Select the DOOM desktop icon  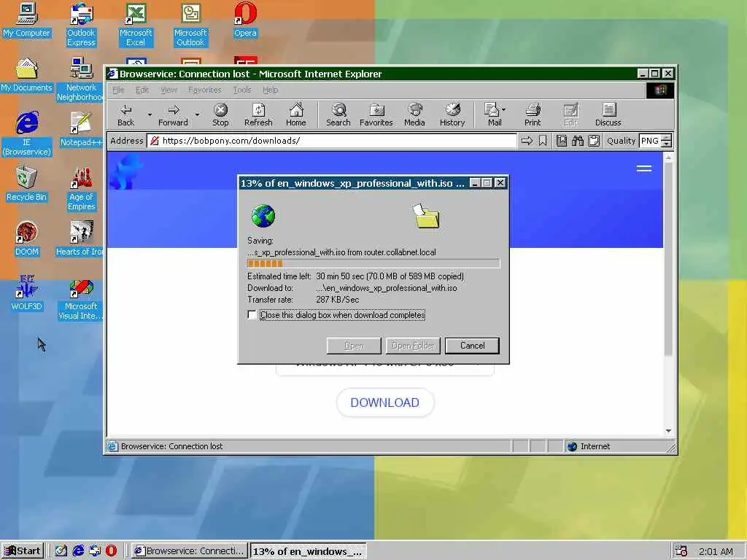click(27, 238)
